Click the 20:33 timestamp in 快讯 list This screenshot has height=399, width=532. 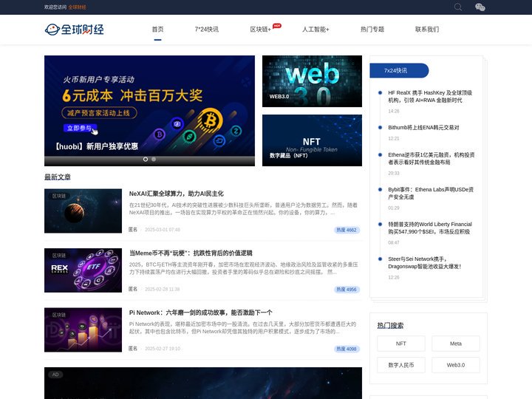pos(394,173)
